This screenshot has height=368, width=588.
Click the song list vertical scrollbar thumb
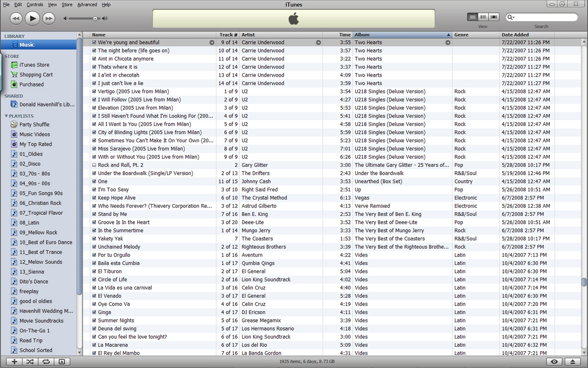584,282
